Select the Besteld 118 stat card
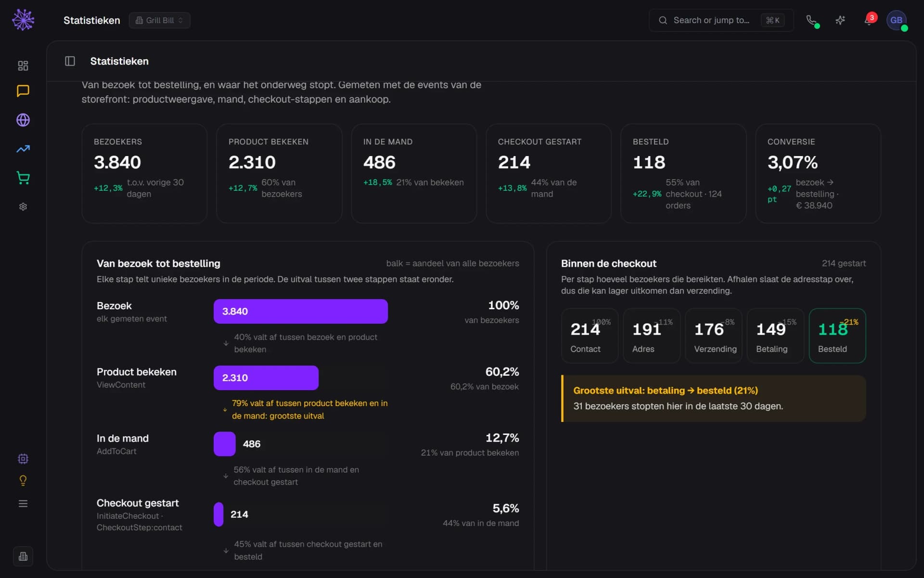Viewport: 924px width, 578px height. tap(683, 173)
